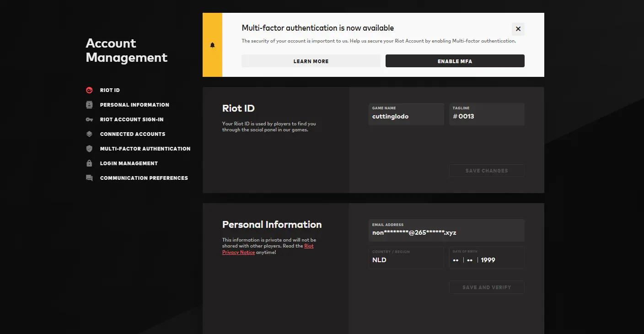This screenshot has width=644, height=334.
Task: Click the key icon for Riot Account Sign-In
Action: coord(89,119)
